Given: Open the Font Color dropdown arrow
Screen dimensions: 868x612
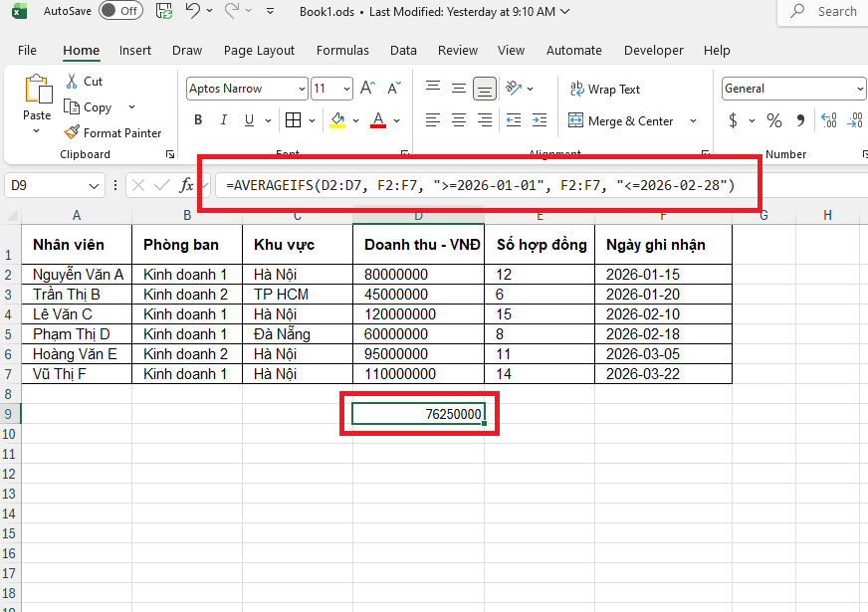Looking at the screenshot, I should click(x=397, y=120).
